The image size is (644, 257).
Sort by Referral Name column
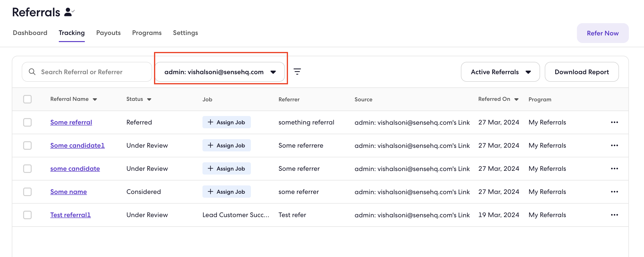[73, 99]
